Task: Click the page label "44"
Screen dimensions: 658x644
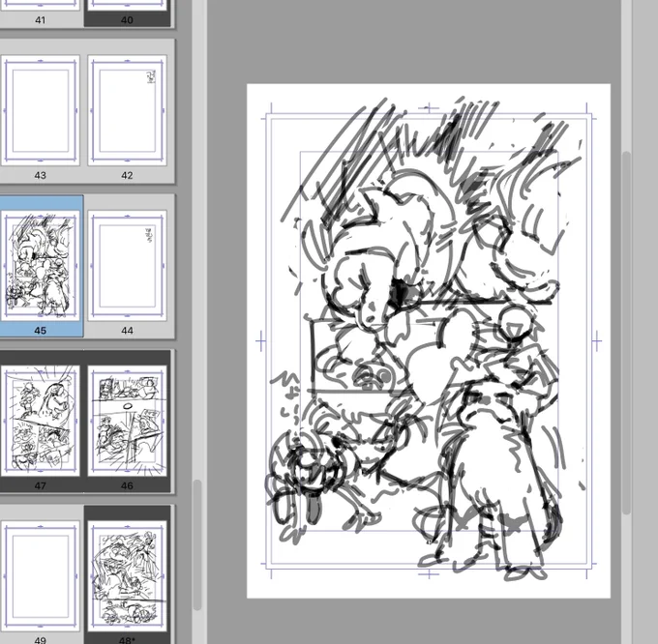Action: click(x=127, y=331)
